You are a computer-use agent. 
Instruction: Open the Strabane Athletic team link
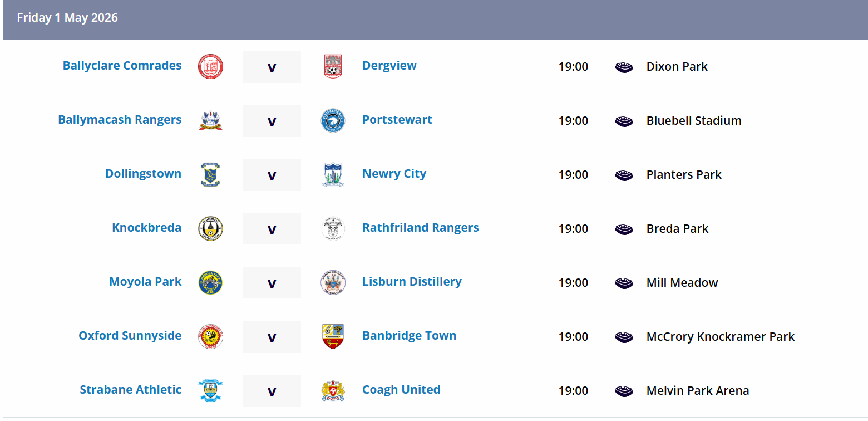point(131,389)
